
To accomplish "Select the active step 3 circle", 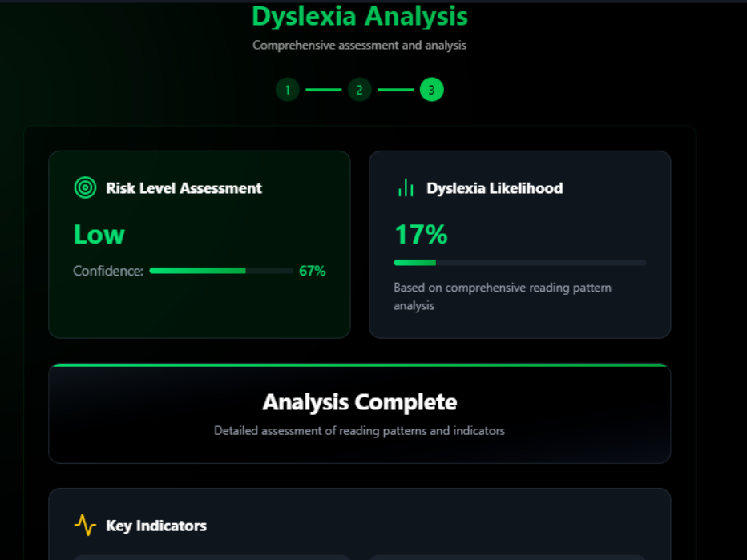I will (x=432, y=90).
